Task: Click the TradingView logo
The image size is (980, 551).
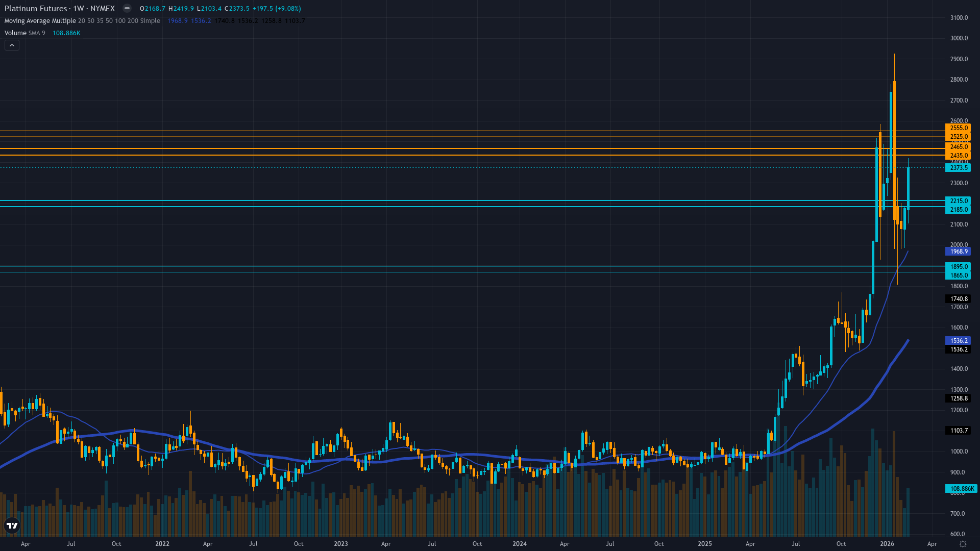Action: click(12, 525)
